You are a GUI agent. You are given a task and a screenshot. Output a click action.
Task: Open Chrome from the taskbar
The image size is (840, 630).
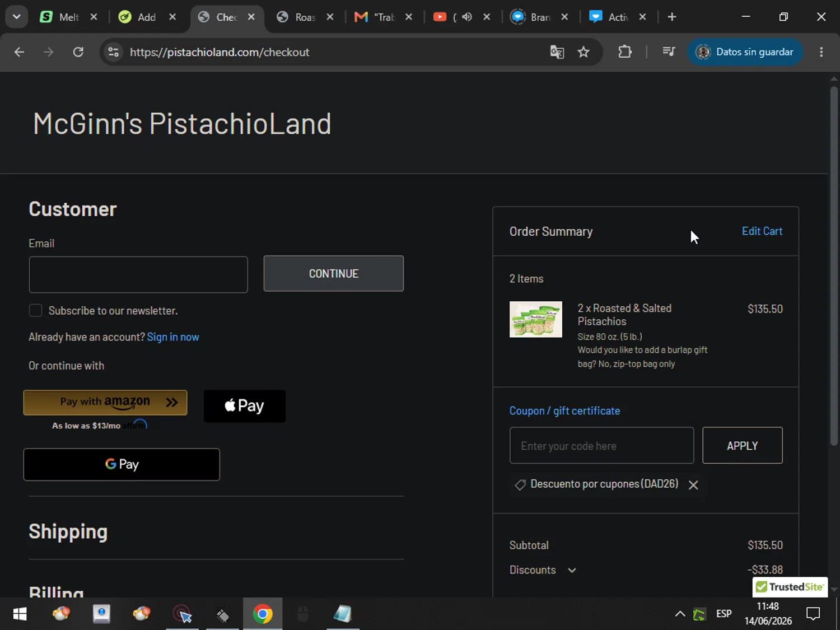[263, 614]
